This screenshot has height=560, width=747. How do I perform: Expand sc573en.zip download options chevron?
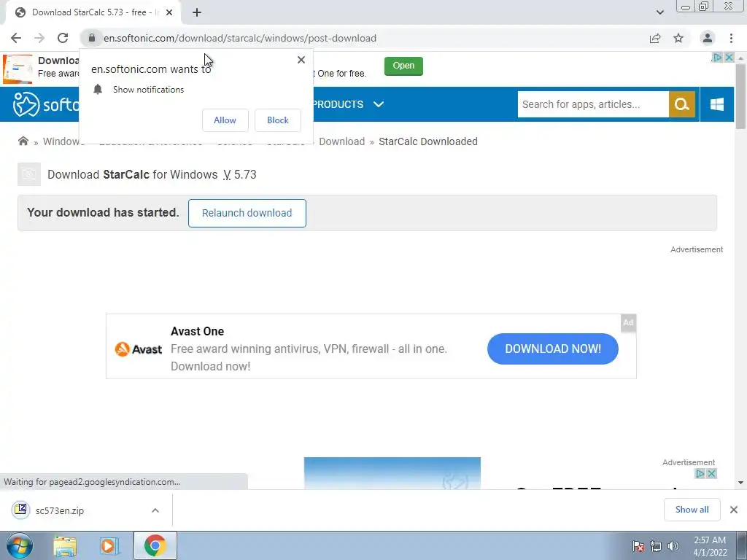155,510
